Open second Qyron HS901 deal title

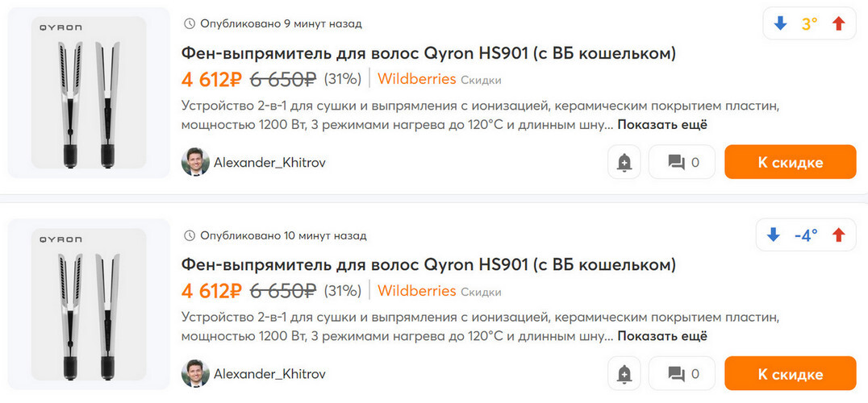click(428, 265)
